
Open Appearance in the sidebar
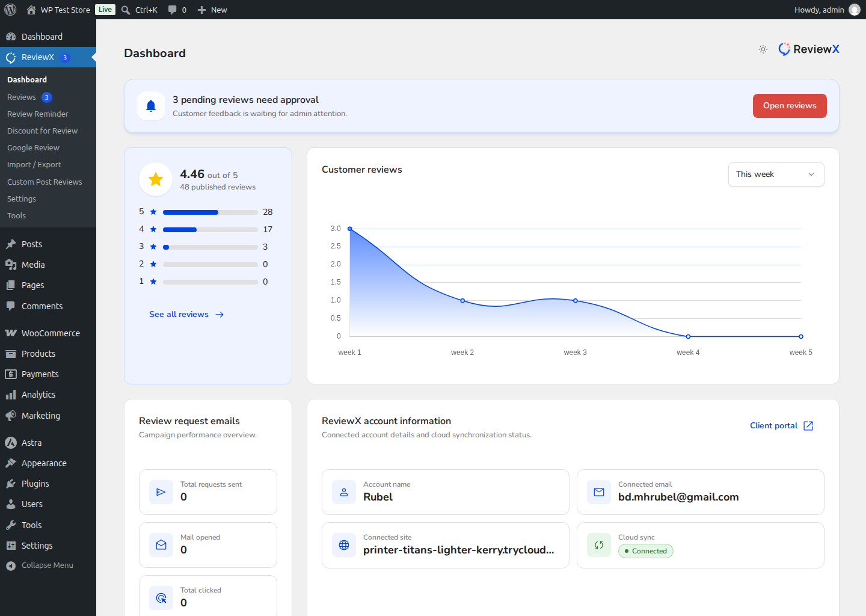point(48,463)
